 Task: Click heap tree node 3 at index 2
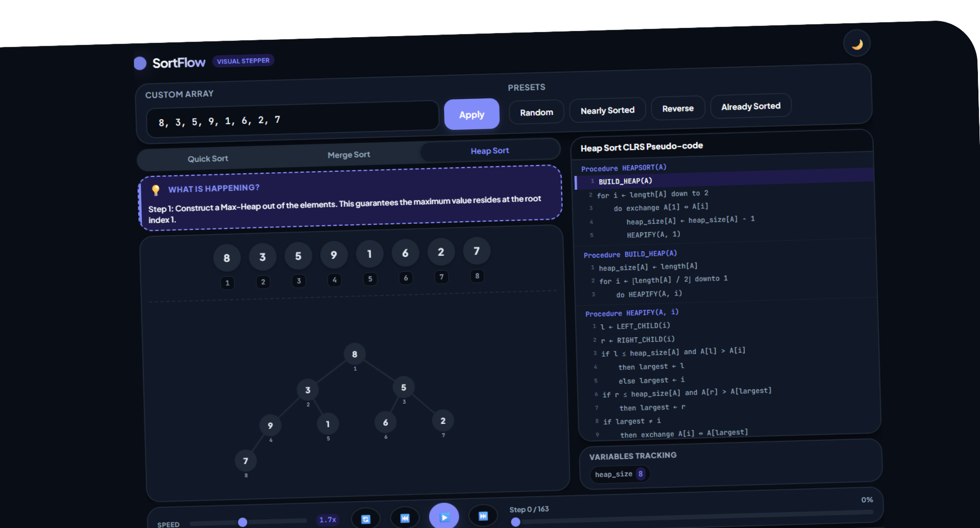point(307,390)
